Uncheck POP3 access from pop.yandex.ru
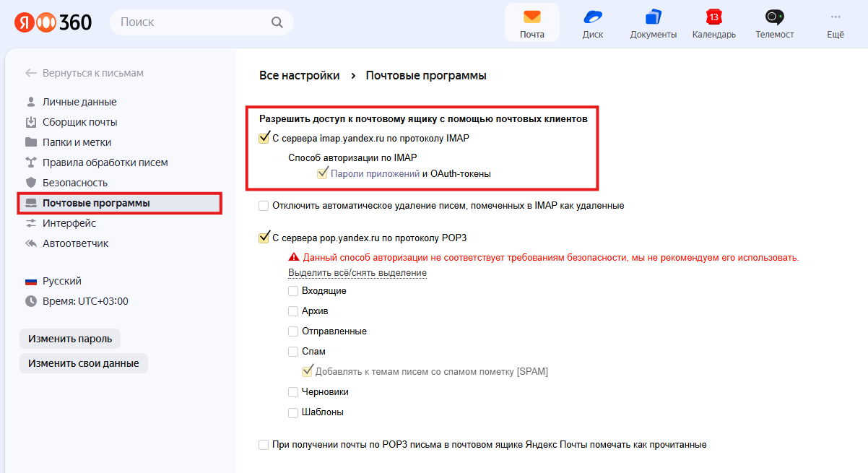This screenshot has height=473, width=868. [264, 238]
